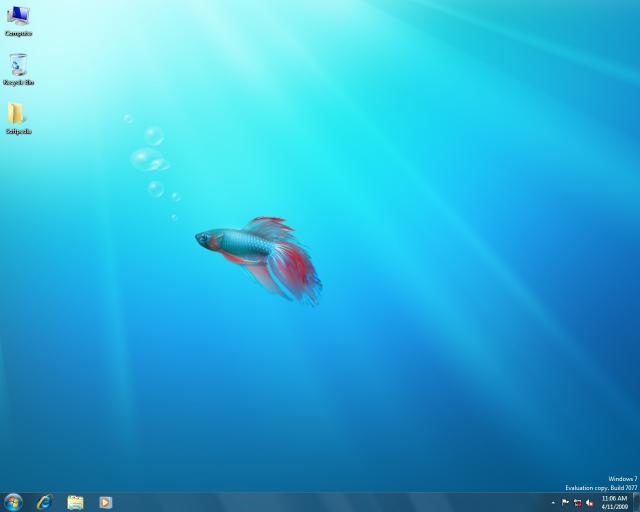The width and height of the screenshot is (640, 512).
Task: Launch Internet Explorer from the taskbar
Action: [44, 502]
